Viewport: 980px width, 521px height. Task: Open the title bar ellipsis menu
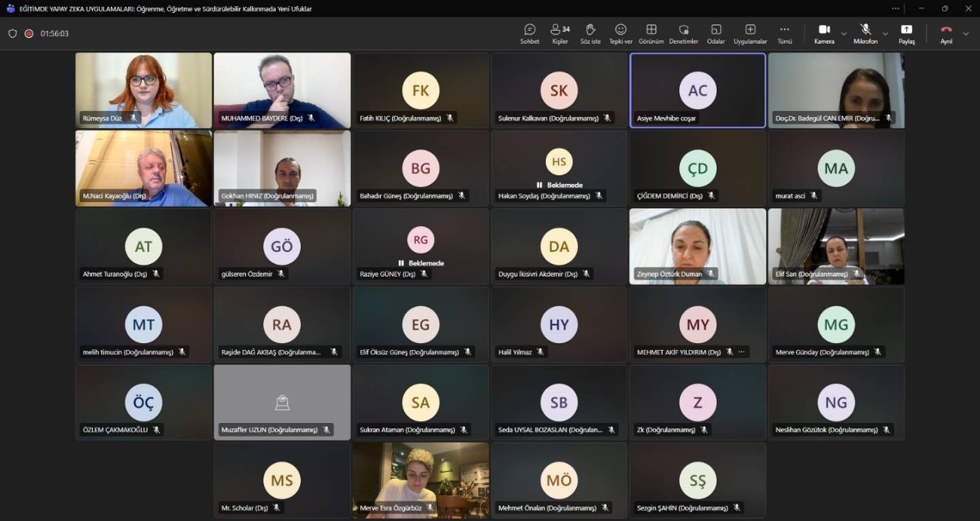(x=896, y=9)
